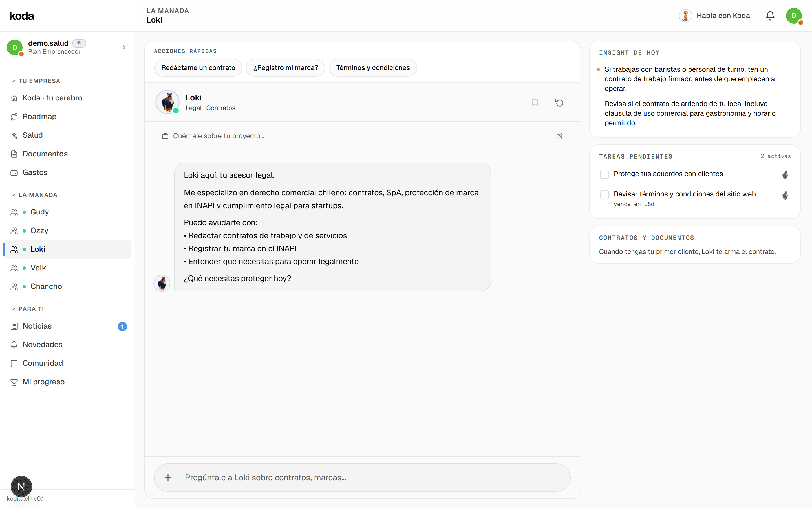Click the Noticias unread badge
Image resolution: width=812 pixels, height=508 pixels.
click(122, 326)
